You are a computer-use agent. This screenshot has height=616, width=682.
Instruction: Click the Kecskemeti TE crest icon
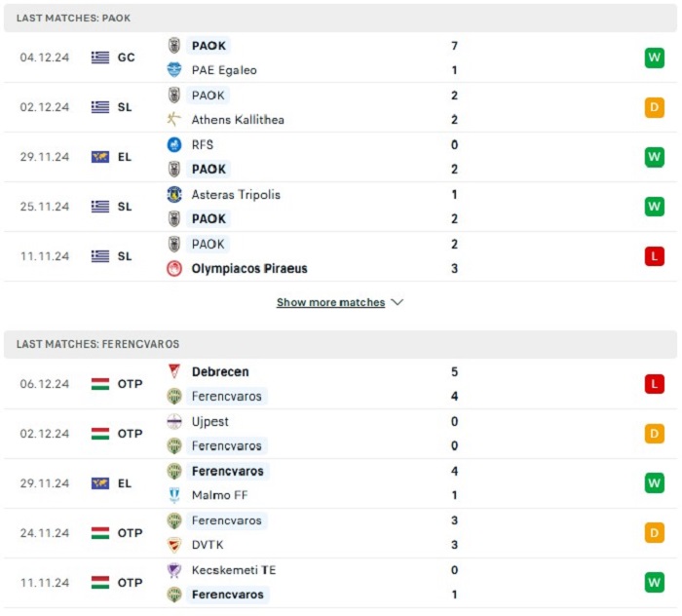(x=174, y=570)
